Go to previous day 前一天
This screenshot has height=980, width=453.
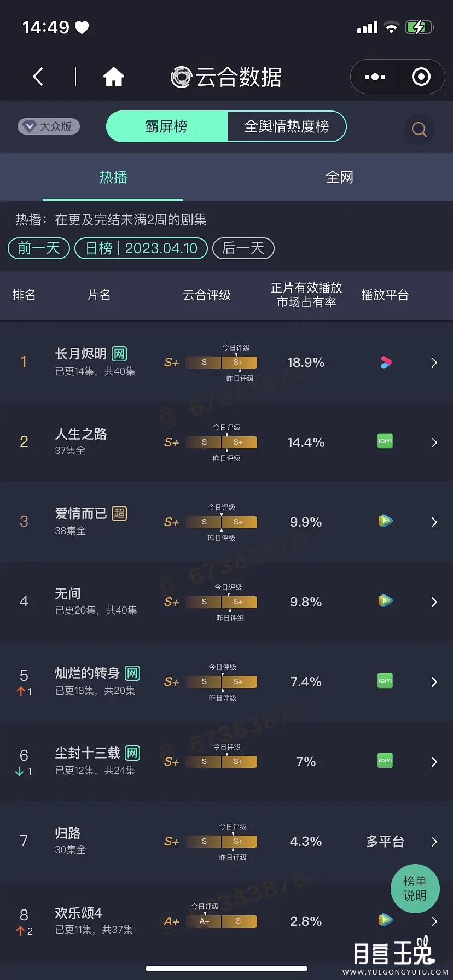click(39, 248)
